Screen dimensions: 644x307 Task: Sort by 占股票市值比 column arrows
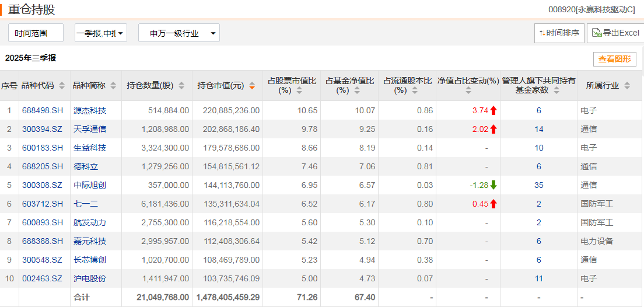coord(299,90)
